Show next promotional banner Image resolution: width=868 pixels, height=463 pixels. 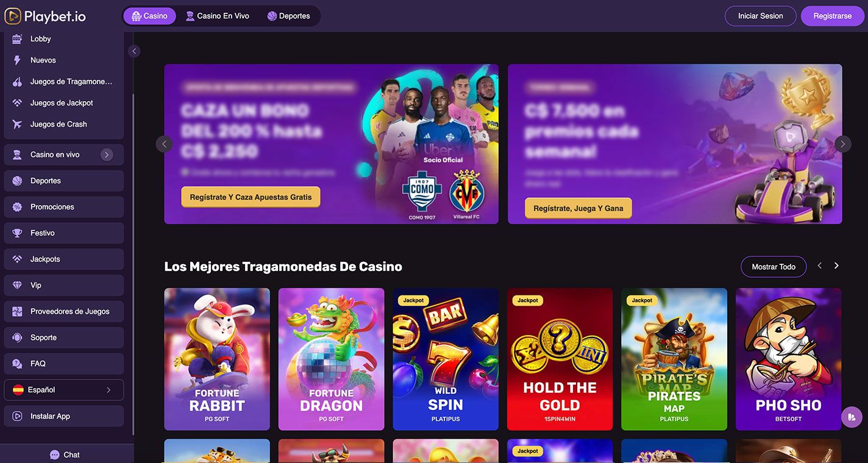(x=842, y=144)
